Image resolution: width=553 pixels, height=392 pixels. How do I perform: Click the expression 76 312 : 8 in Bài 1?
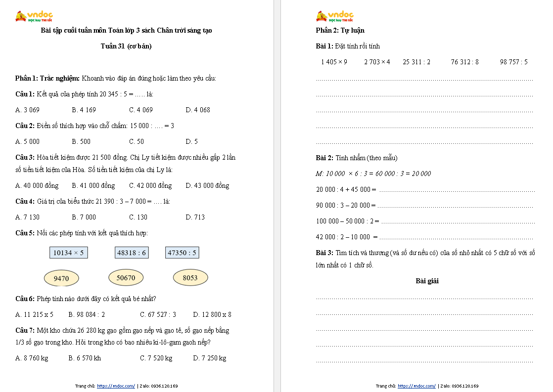tap(464, 62)
